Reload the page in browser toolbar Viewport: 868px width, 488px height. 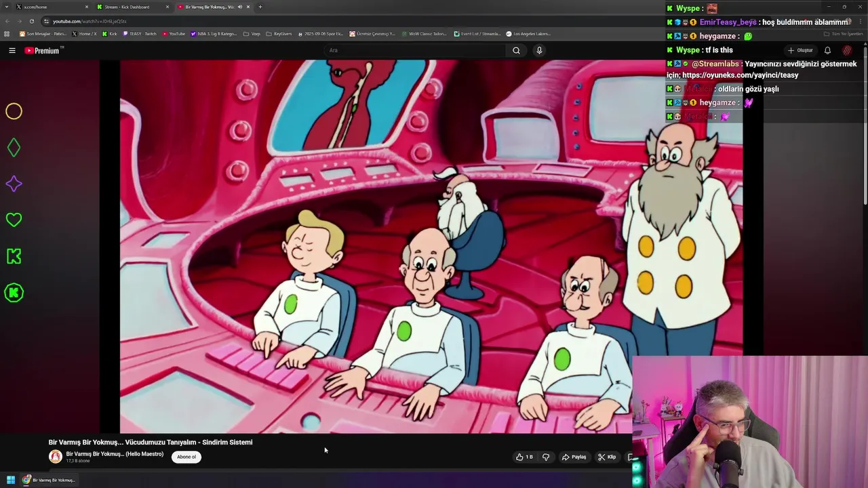[31, 21]
